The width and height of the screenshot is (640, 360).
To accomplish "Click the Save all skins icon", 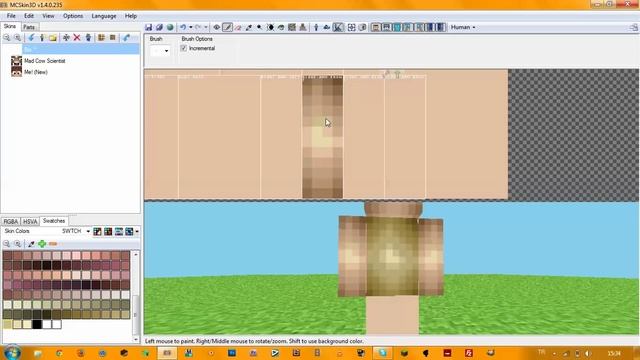I will point(159,27).
